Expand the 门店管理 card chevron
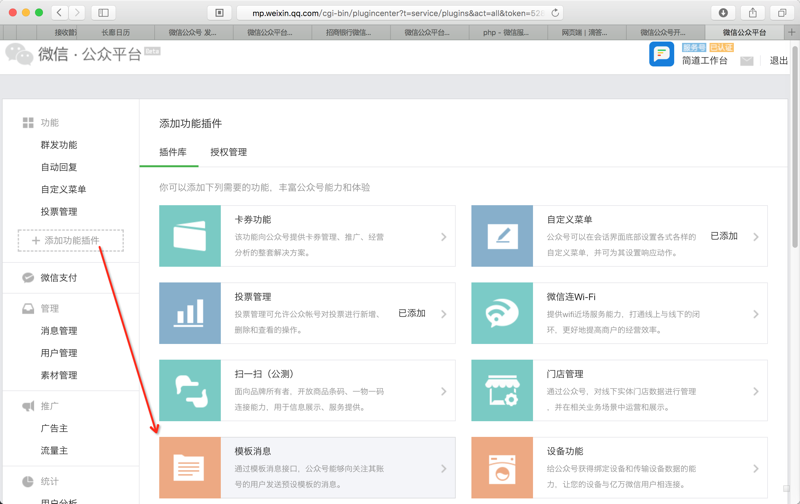 [x=756, y=391]
